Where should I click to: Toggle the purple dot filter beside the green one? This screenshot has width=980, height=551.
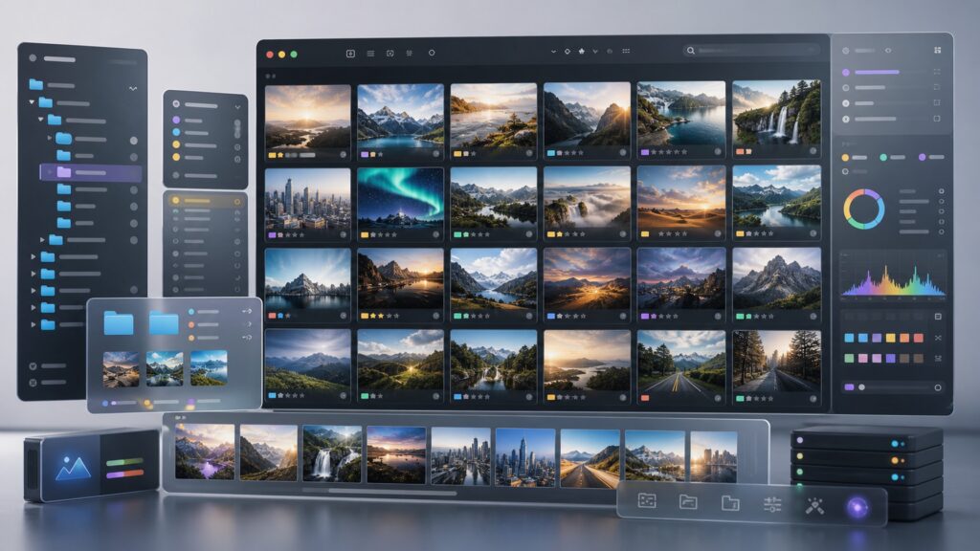[x=922, y=158]
